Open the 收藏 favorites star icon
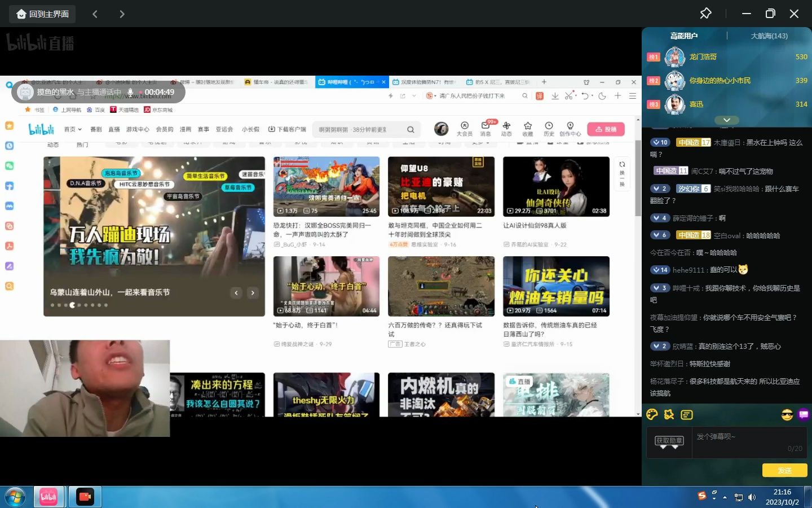This screenshot has width=812, height=508. pyautogui.click(x=528, y=129)
